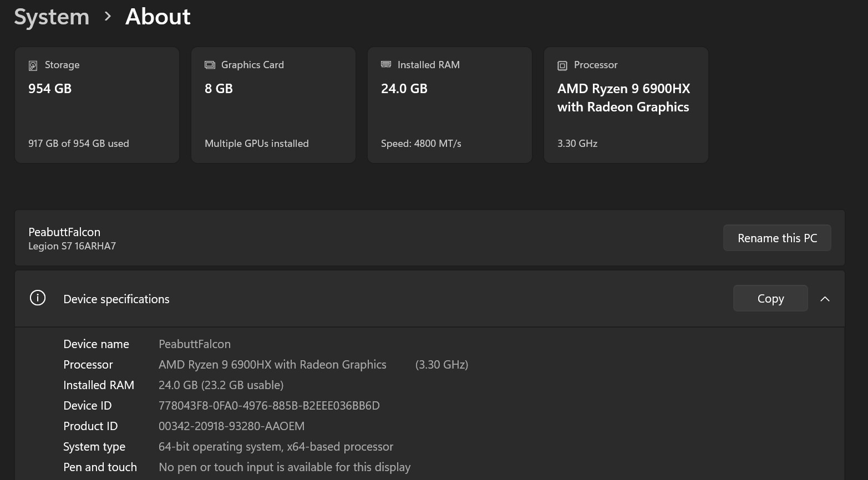
Task: Click the Device ID label
Action: (x=88, y=406)
